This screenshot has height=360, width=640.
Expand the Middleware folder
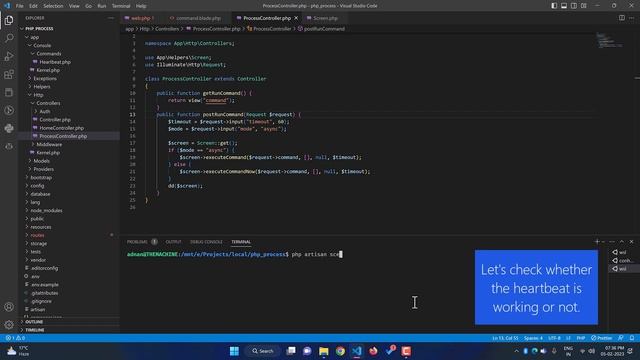click(49, 144)
